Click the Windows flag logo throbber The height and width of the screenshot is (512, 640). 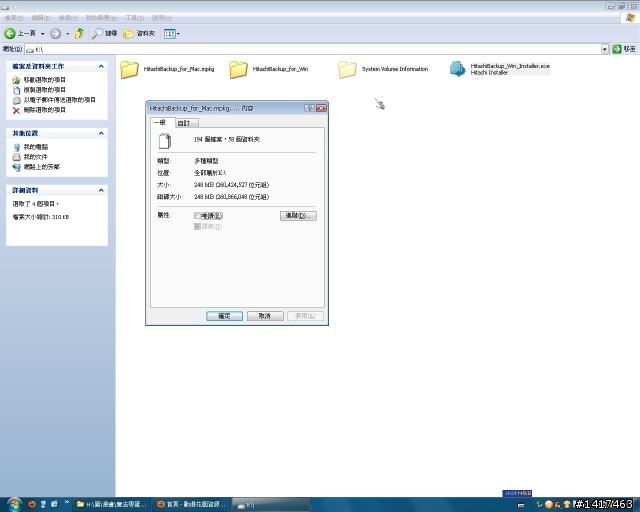(631, 18)
